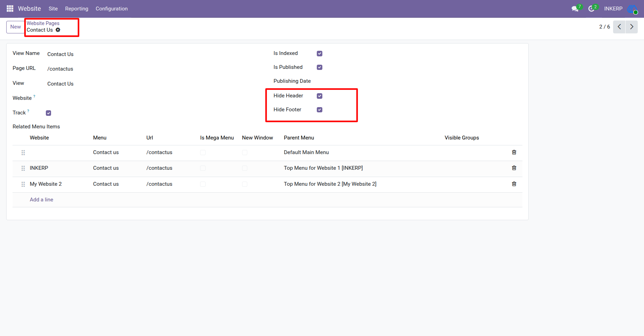
Task: Click the INKERP company name in the top bar
Action: 613,9
